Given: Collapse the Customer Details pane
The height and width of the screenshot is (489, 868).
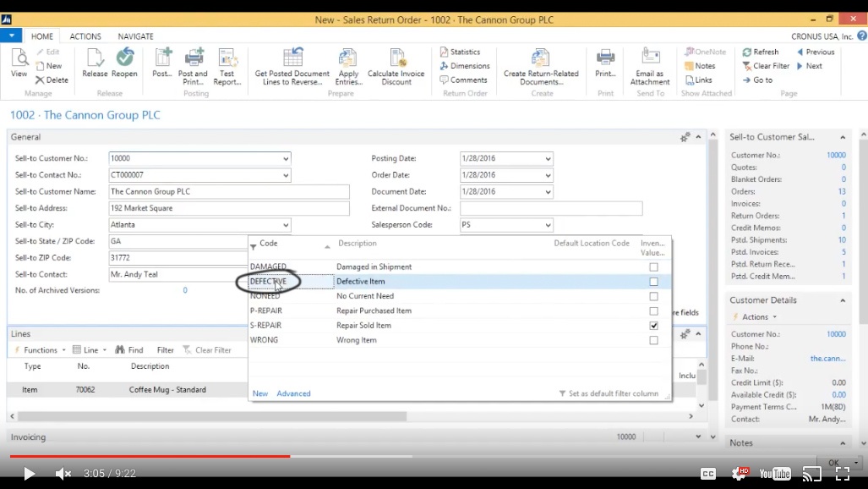Looking at the screenshot, I should pos(843,300).
